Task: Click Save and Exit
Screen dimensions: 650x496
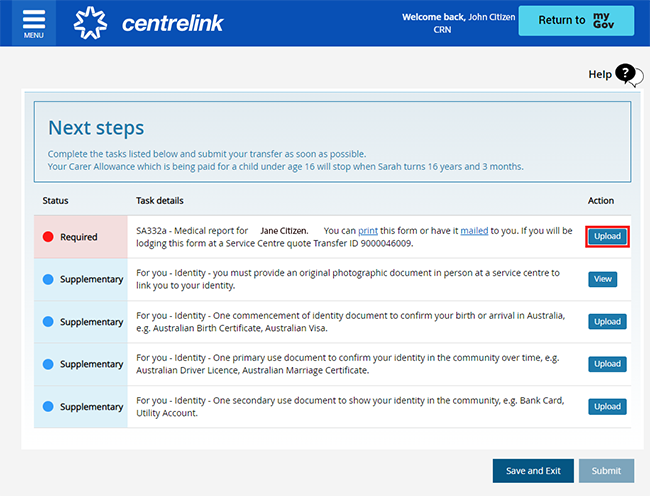Action: tap(533, 471)
